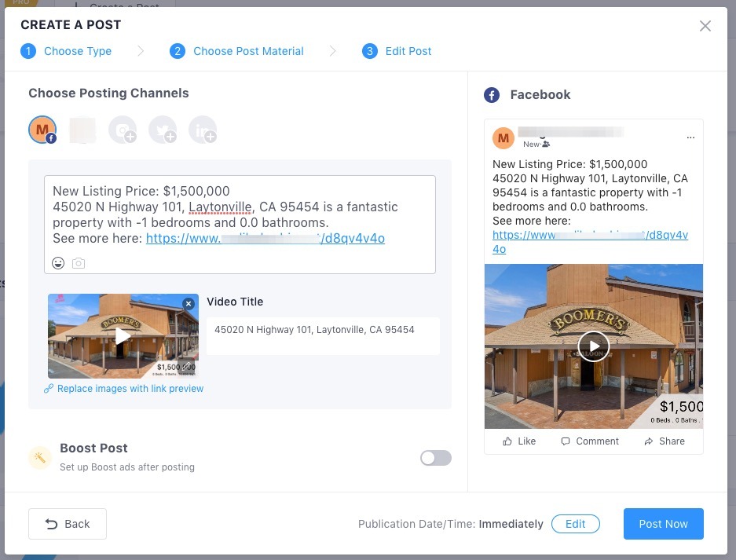The height and width of the screenshot is (560, 736).
Task: Add an Instagram posting channel
Action: (x=123, y=130)
